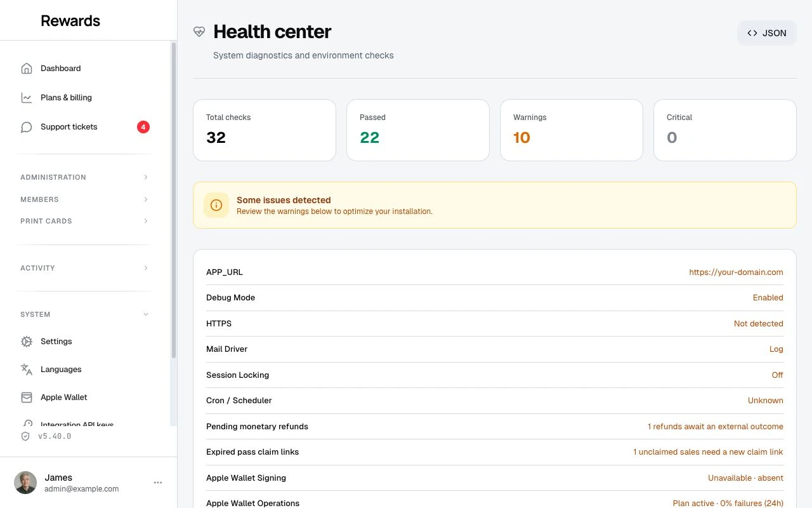This screenshot has width=812, height=508.
Task: Open the Languages menu item
Action: pyautogui.click(x=85, y=370)
